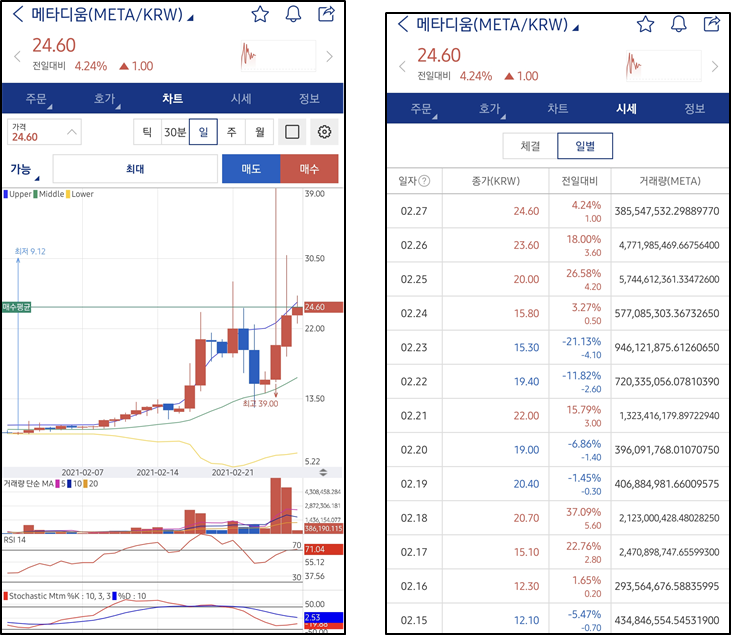
Task: Expand coin selector in right title
Action: click(x=575, y=28)
